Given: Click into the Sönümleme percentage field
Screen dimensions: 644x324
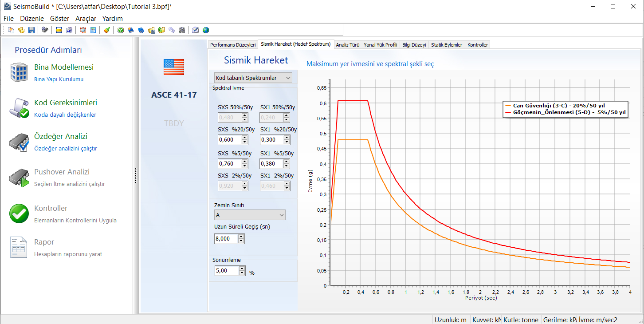Looking at the screenshot, I should (x=226, y=271).
